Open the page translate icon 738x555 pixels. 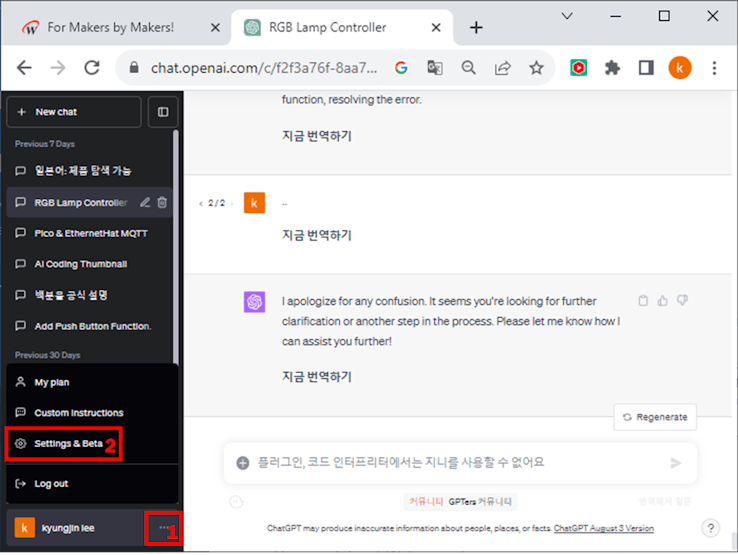[x=434, y=68]
